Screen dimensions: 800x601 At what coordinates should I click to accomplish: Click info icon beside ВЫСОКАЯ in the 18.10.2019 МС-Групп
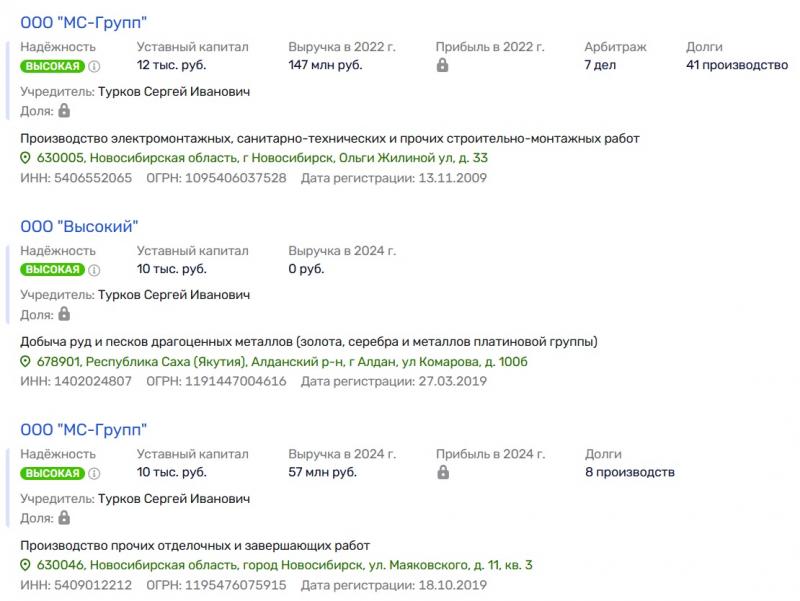coord(95,473)
